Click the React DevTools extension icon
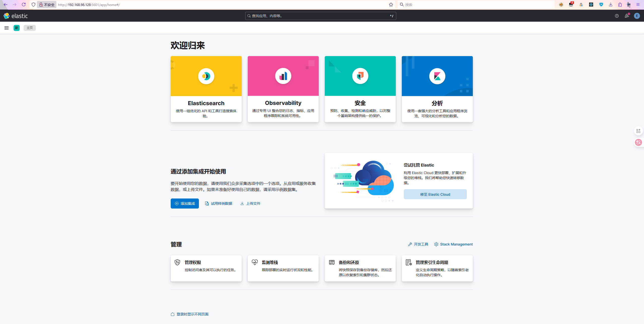This screenshot has height=324, width=644. click(591, 5)
